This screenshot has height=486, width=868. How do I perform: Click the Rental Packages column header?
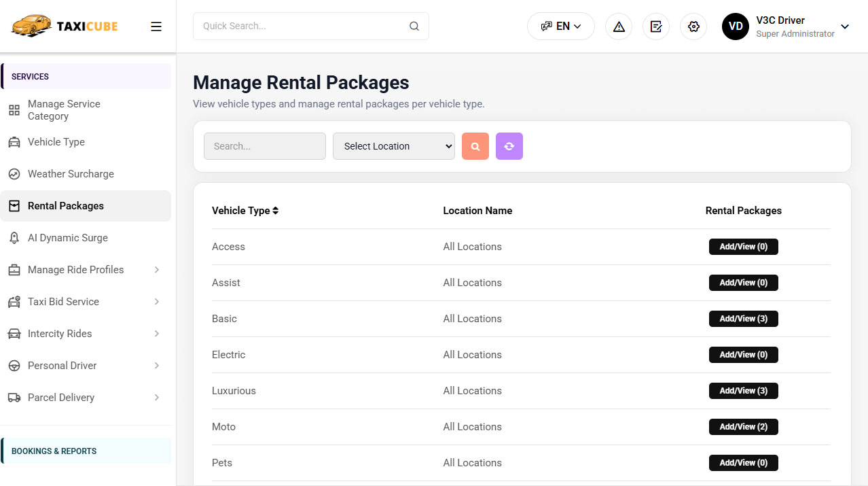pyautogui.click(x=744, y=211)
